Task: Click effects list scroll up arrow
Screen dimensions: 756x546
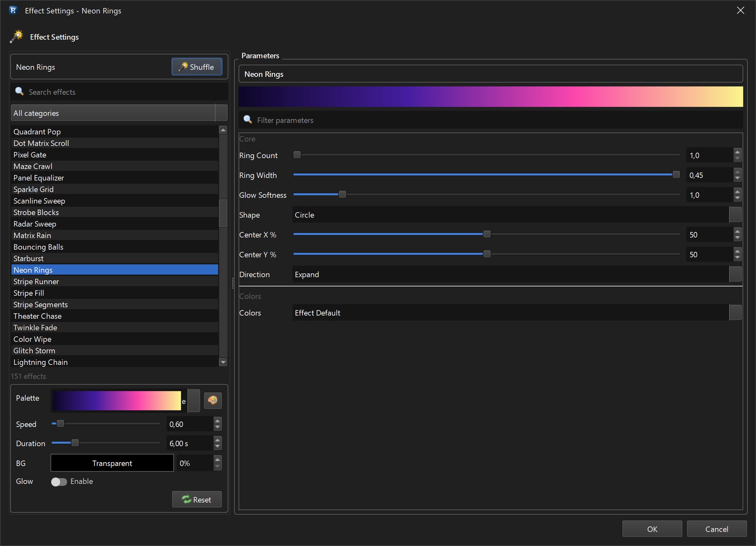Action: pos(223,130)
